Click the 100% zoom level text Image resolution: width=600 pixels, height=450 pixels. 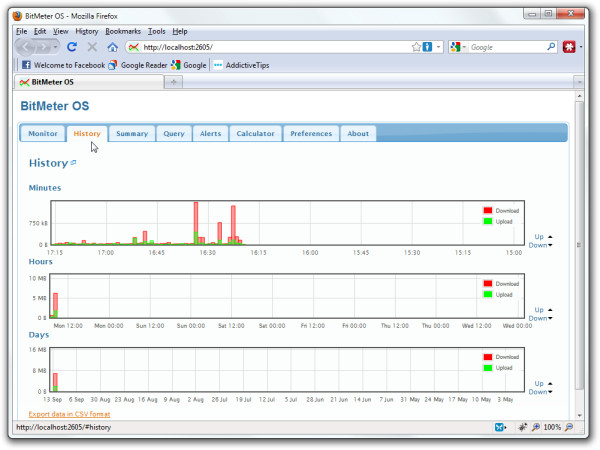(552, 427)
